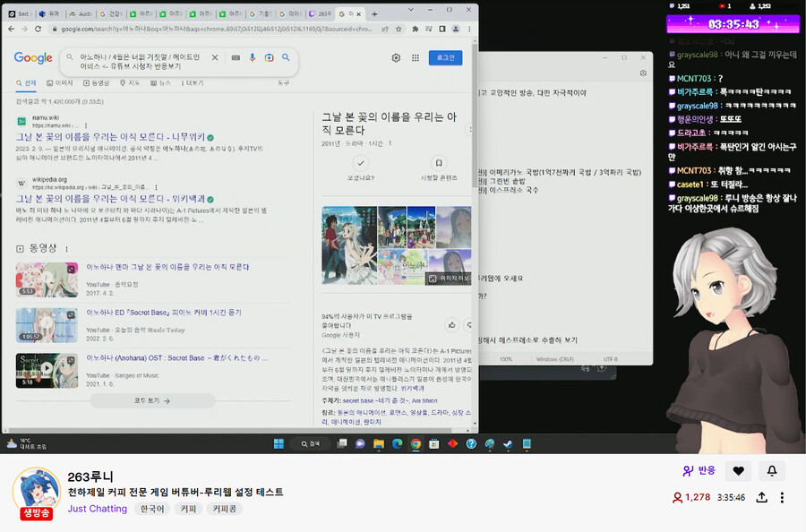
Task: Open Windows Start menu on taskbar
Action: 278,443
